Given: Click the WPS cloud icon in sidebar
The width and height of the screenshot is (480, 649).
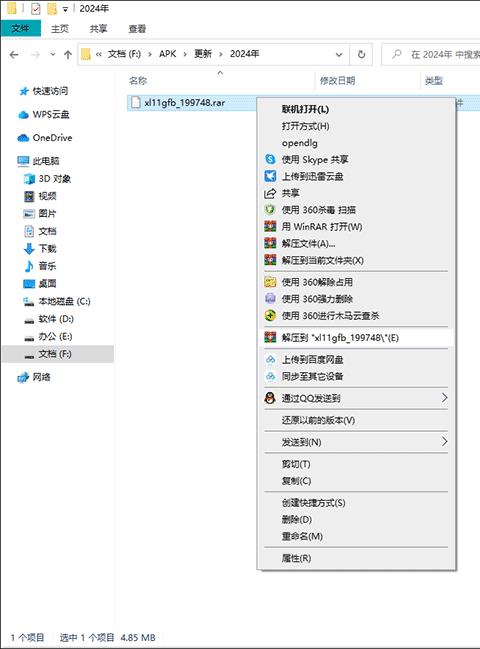Looking at the screenshot, I should (23, 115).
